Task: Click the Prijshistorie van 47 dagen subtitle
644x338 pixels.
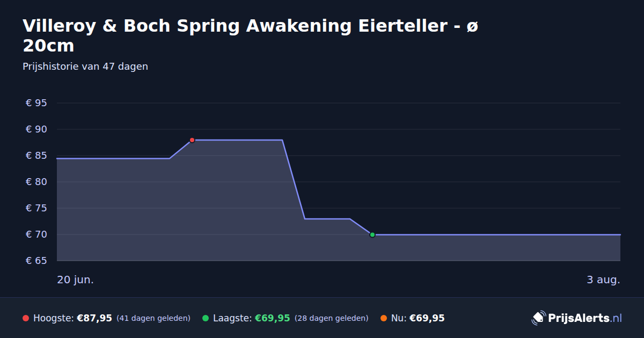Action: pyautogui.click(x=85, y=67)
